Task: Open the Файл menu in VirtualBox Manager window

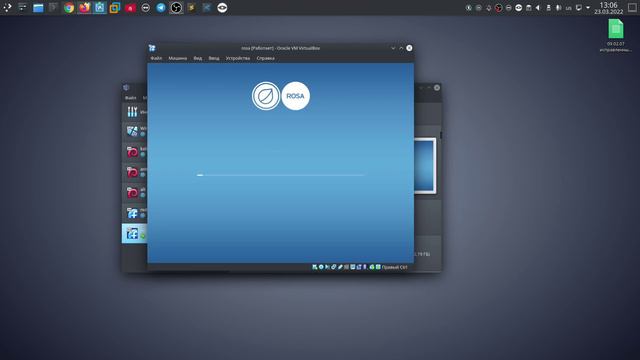Action: click(x=131, y=98)
